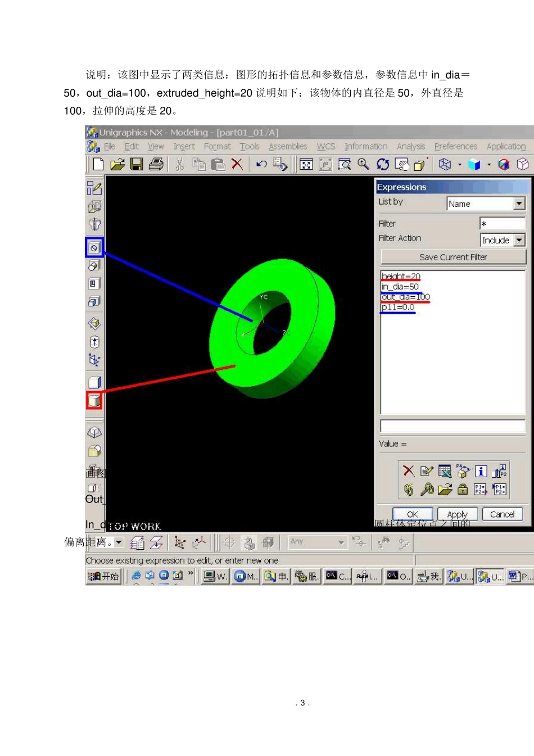
Task: Click the spreadsheet edit icon in Expressions
Action: 445,471
